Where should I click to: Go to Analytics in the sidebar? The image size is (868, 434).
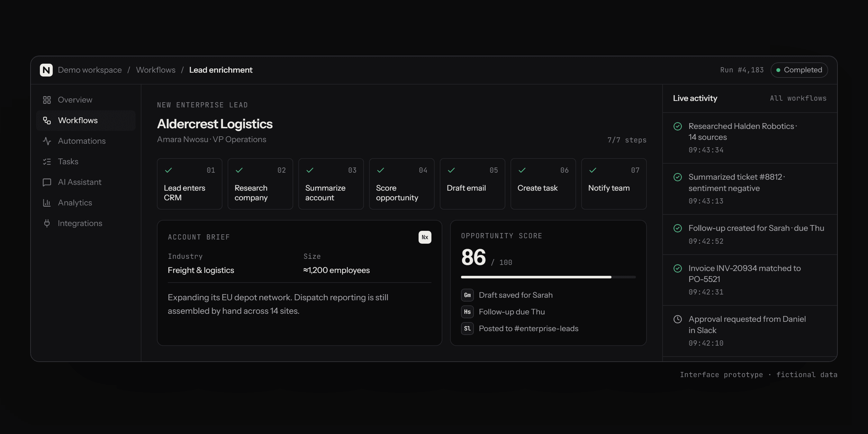pyautogui.click(x=86, y=203)
